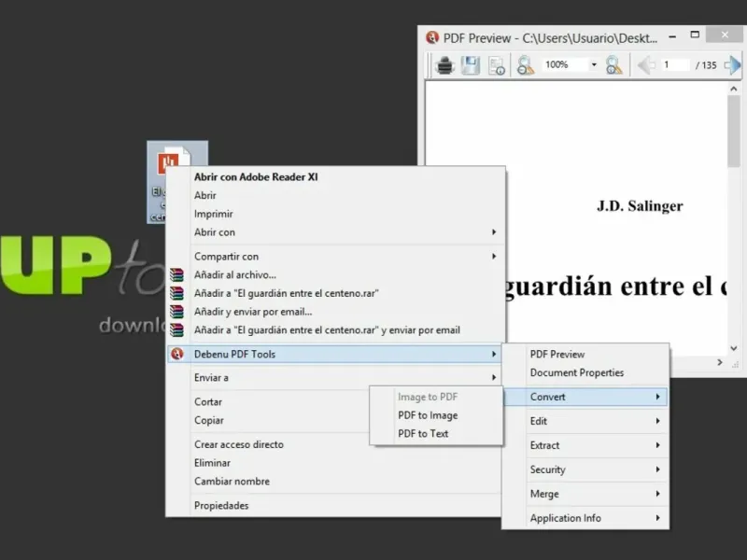747x560 pixels.
Task: Click horizontal scroll right arrow in PDF Preview
Action: click(720, 362)
